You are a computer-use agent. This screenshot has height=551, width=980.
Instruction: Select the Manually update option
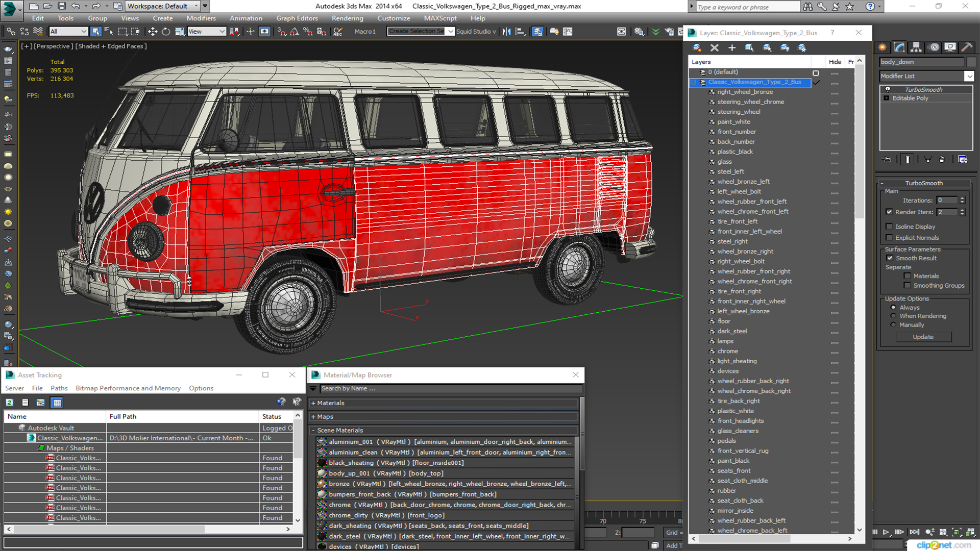(x=893, y=325)
